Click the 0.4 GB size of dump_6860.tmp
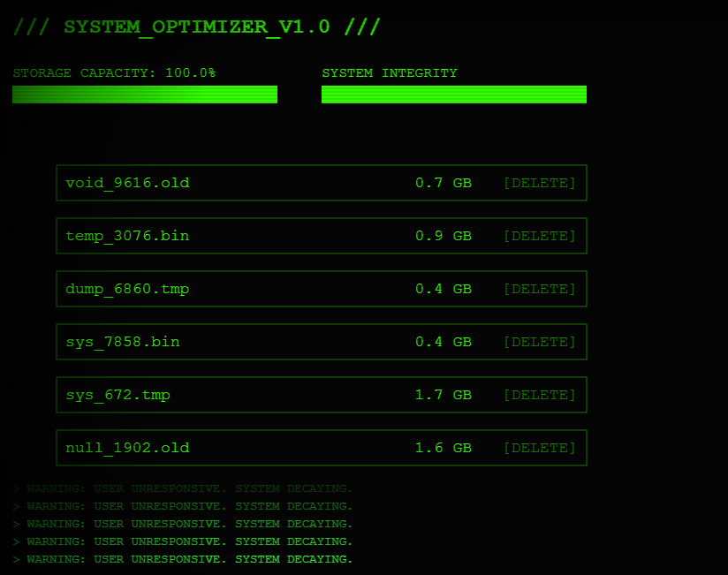The image size is (728, 575). pos(444,289)
